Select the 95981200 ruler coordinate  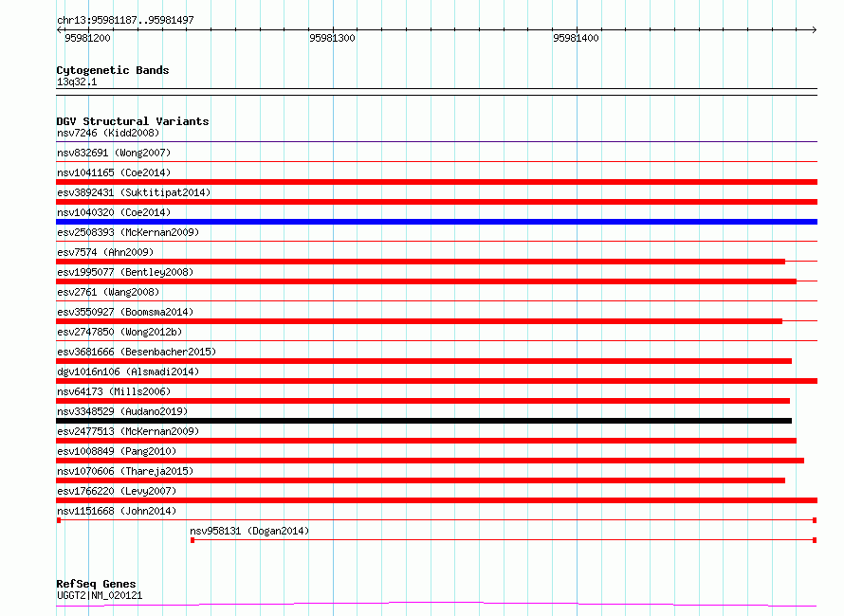coord(87,38)
